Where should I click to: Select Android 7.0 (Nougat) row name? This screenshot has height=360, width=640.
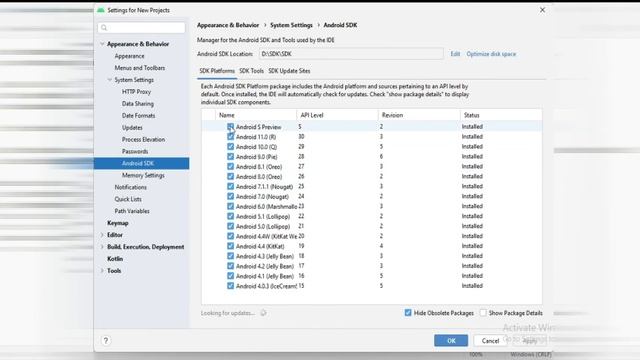click(262, 197)
